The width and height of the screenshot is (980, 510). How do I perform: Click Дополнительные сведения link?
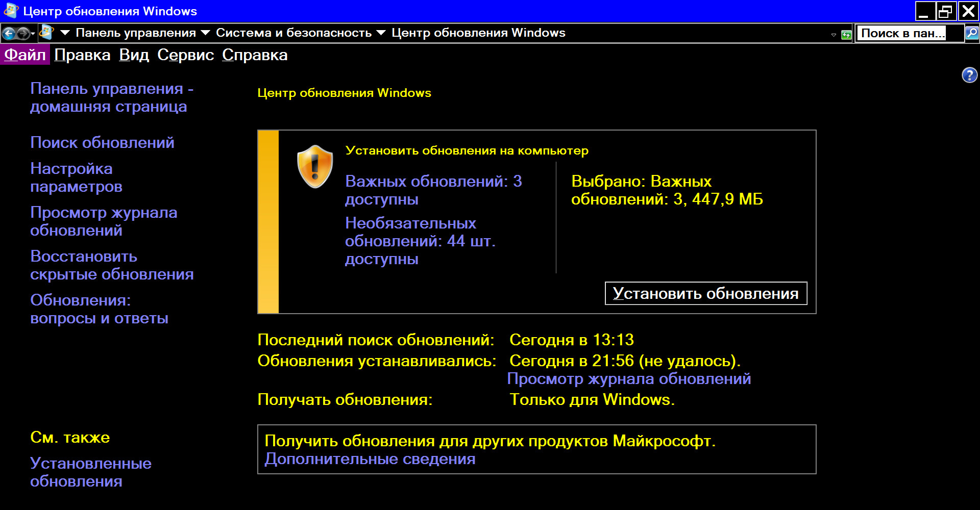370,458
